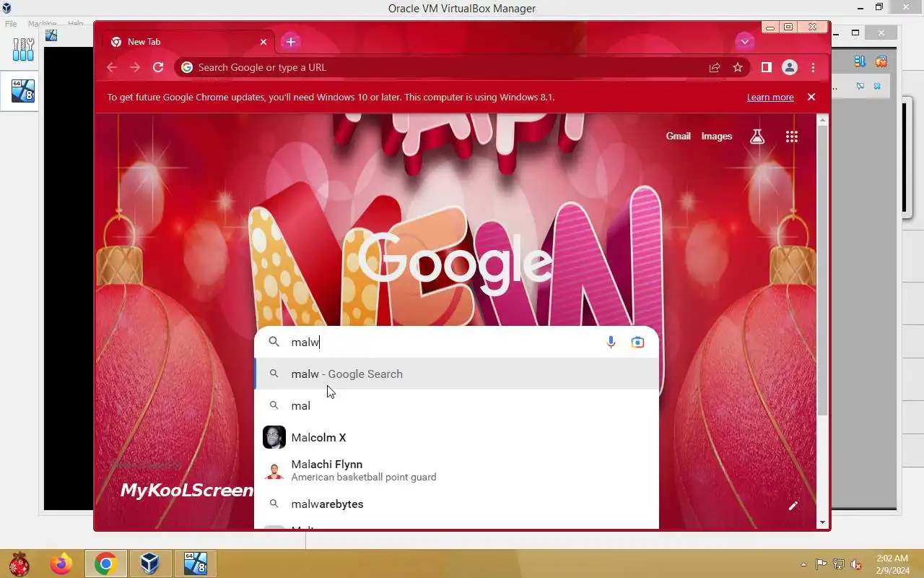Search by image with Lens camera icon
The width and height of the screenshot is (924, 578).
[x=637, y=342]
